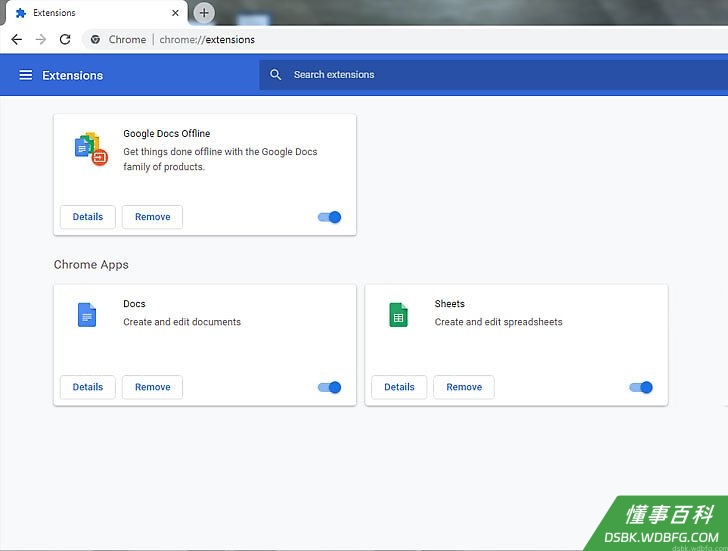Click 'Create and edit documents' description
The height and width of the screenshot is (551, 728).
(x=182, y=322)
